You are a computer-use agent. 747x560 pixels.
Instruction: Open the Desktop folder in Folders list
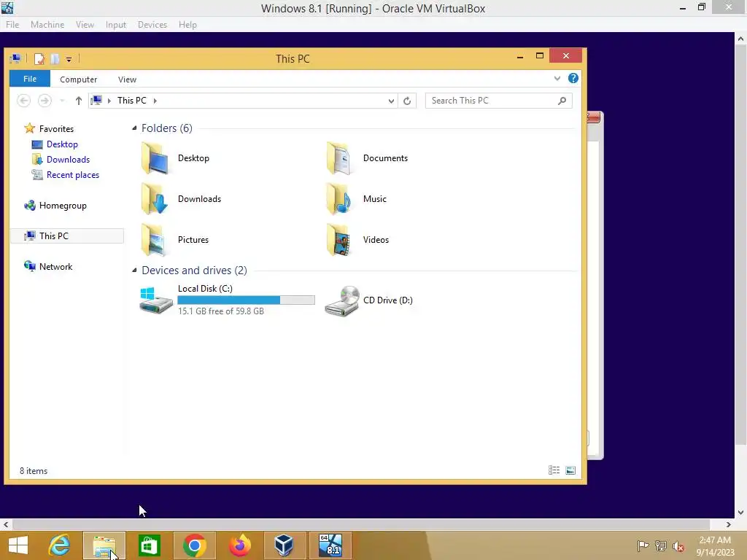[175, 158]
